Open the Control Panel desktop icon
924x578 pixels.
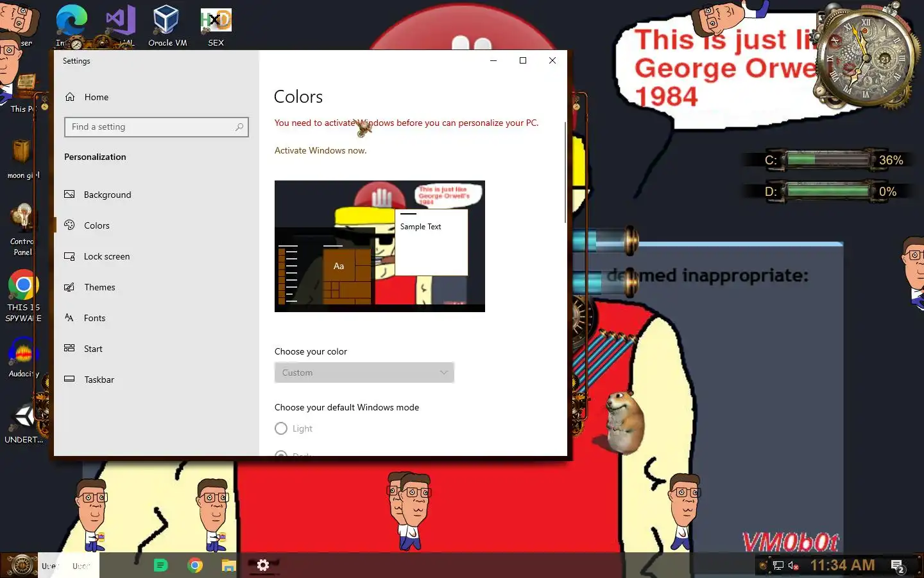pyautogui.click(x=23, y=229)
